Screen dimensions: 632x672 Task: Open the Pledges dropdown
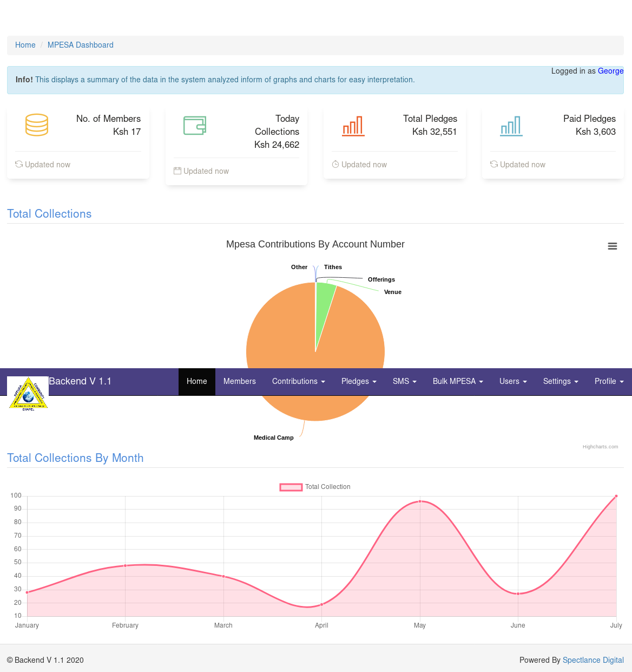[358, 381]
